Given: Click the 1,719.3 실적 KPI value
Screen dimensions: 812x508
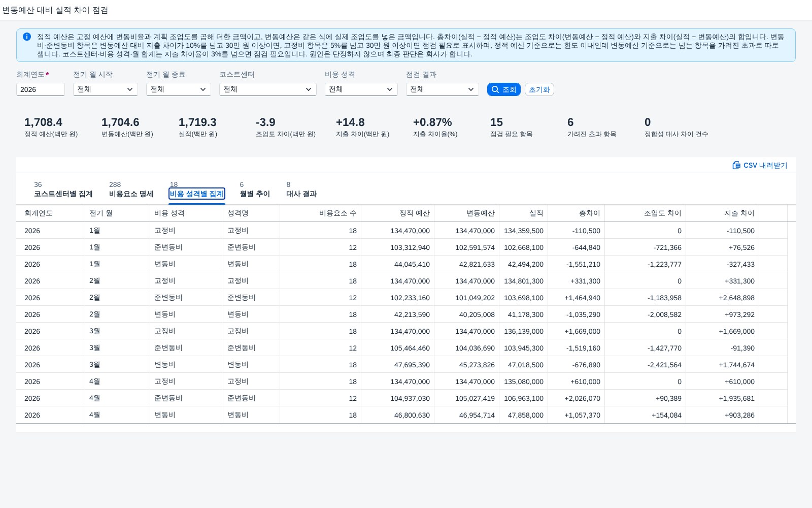Looking at the screenshot, I should [x=197, y=122].
